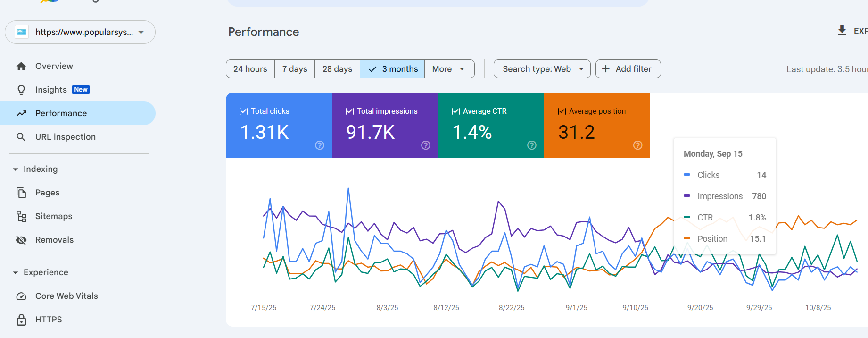
Task: Select the 7 days tab
Action: pos(295,69)
